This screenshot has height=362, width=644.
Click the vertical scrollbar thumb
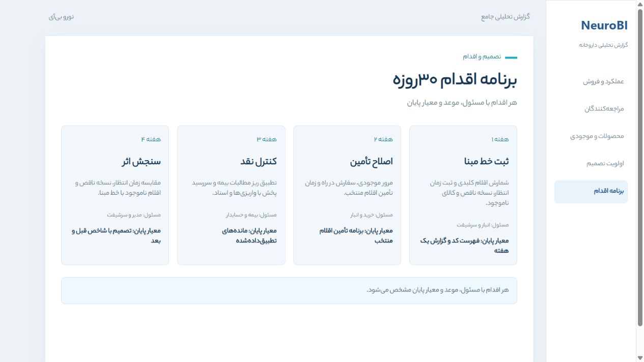(640, 168)
